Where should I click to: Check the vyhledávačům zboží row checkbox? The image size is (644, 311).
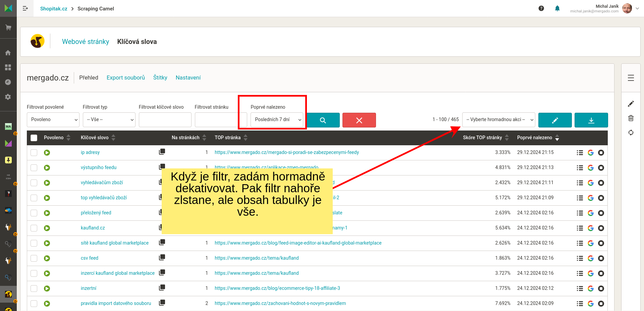(34, 183)
